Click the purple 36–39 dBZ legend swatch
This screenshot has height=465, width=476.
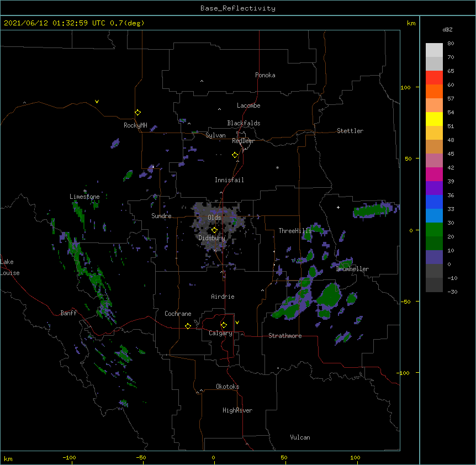click(434, 188)
